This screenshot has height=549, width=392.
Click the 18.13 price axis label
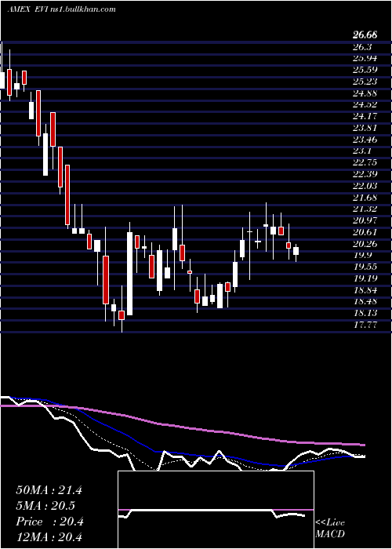click(365, 313)
